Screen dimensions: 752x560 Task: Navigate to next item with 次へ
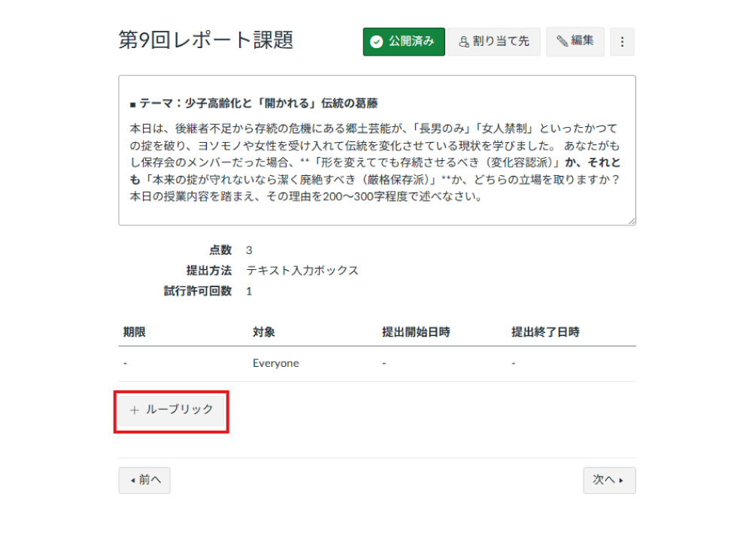[609, 480]
